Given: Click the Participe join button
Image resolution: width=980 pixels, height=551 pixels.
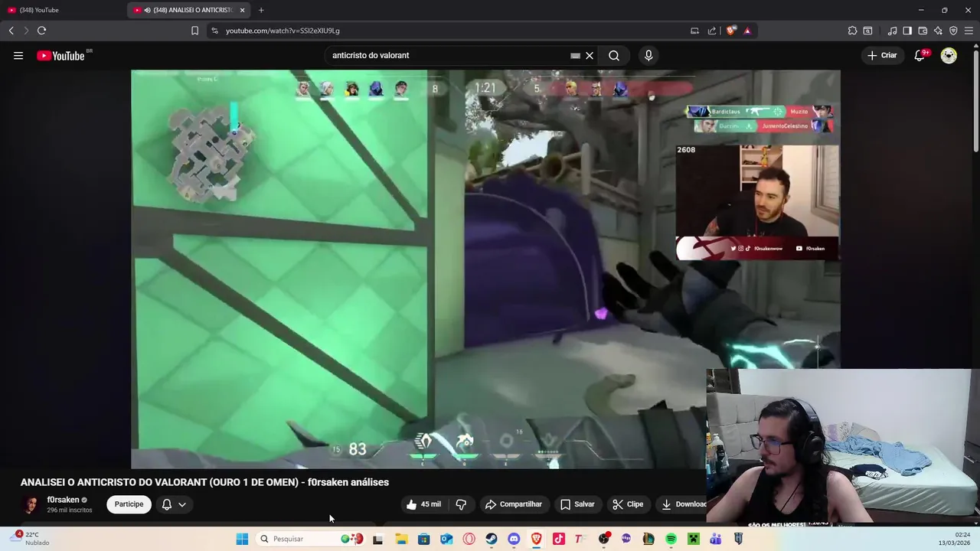Looking at the screenshot, I should pyautogui.click(x=129, y=504).
